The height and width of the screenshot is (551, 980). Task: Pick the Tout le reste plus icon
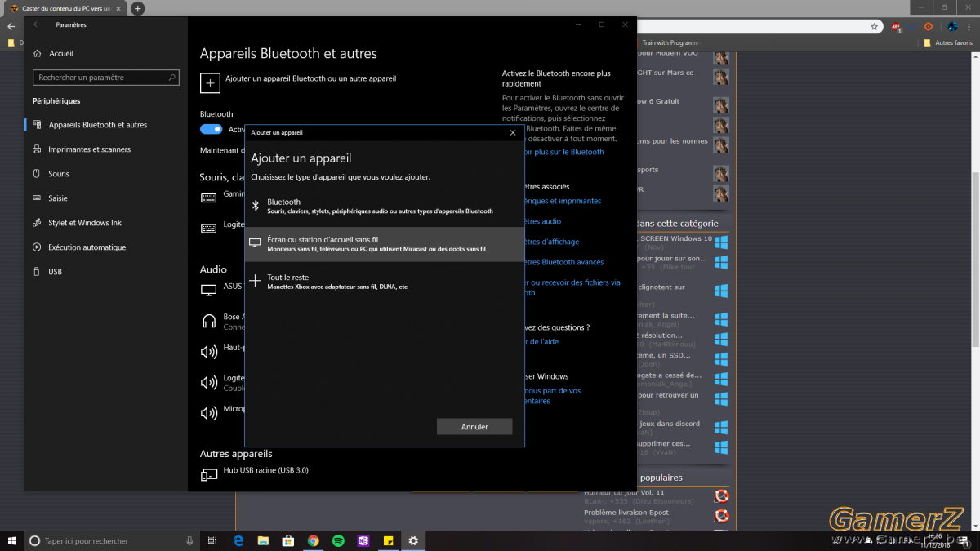(255, 281)
